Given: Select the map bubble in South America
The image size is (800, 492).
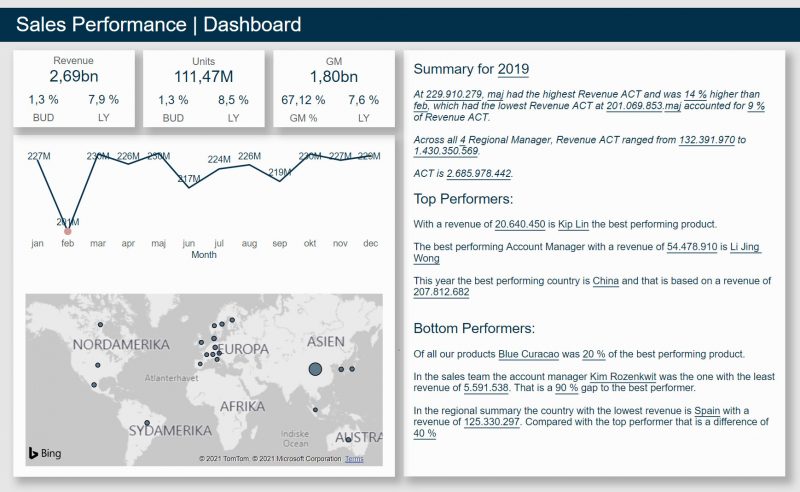Looking at the screenshot, I should tap(147, 423).
